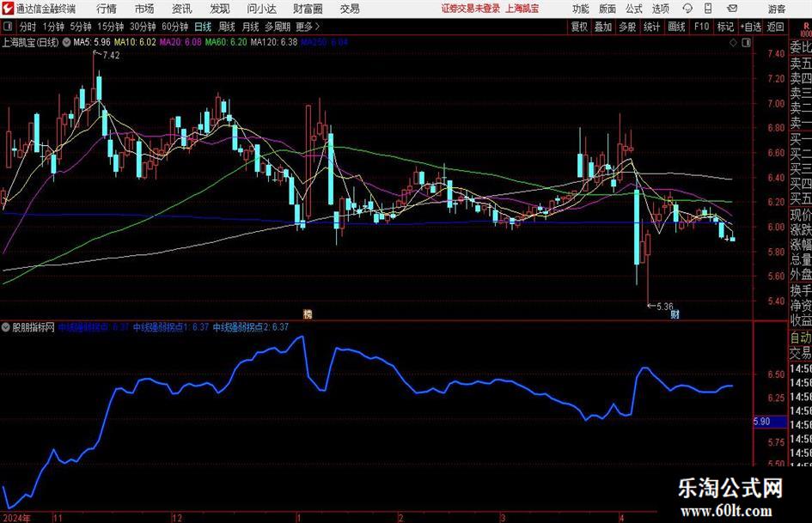This screenshot has width=812, height=523.
Task: Select the 多周期 multi-period view
Action: (x=278, y=27)
